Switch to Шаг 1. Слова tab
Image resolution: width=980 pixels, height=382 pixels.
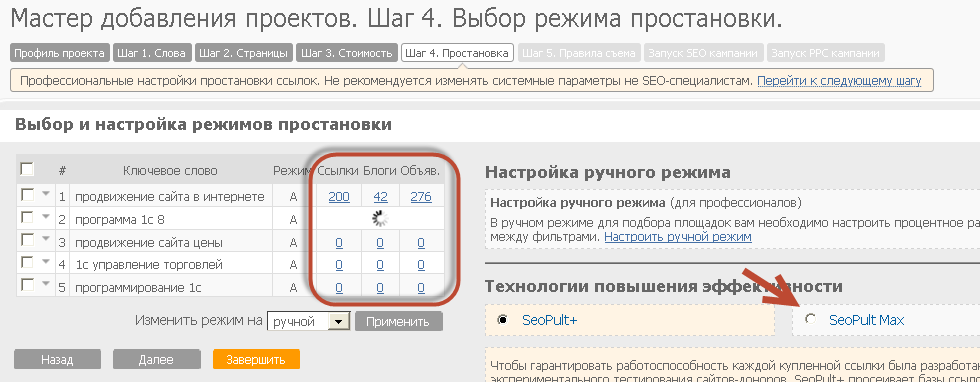click(152, 53)
